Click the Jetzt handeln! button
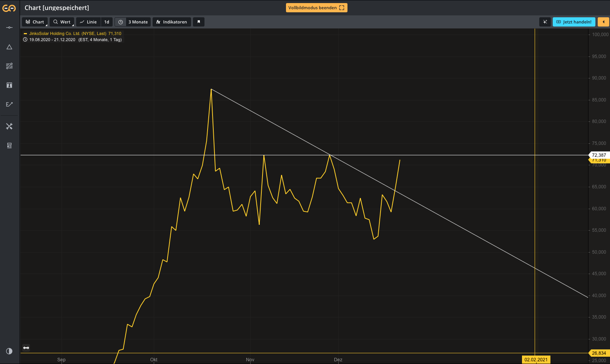Screen dimensions: 610x364 [574, 22]
